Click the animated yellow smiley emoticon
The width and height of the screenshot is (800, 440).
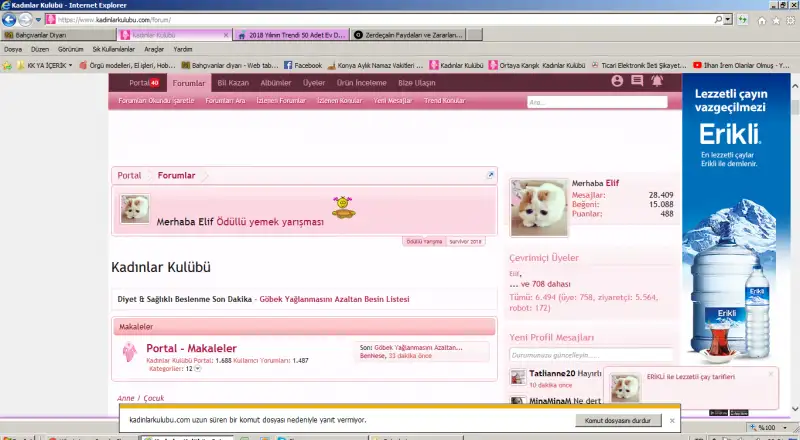click(x=343, y=207)
